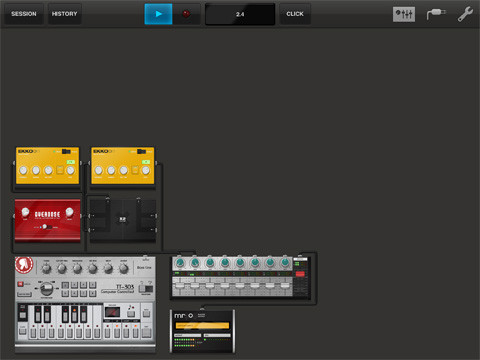Open the HISTORY menu

point(64,14)
